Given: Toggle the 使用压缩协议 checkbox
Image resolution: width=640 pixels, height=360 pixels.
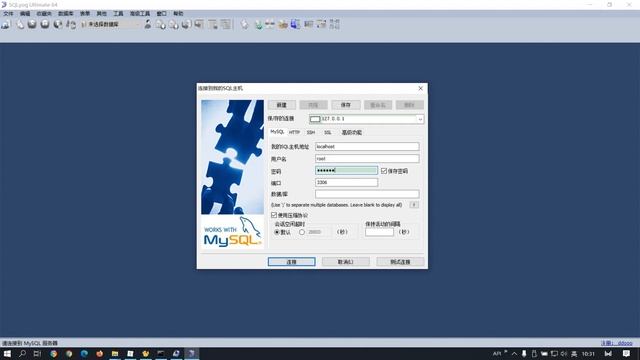Looking at the screenshot, I should pyautogui.click(x=274, y=215).
